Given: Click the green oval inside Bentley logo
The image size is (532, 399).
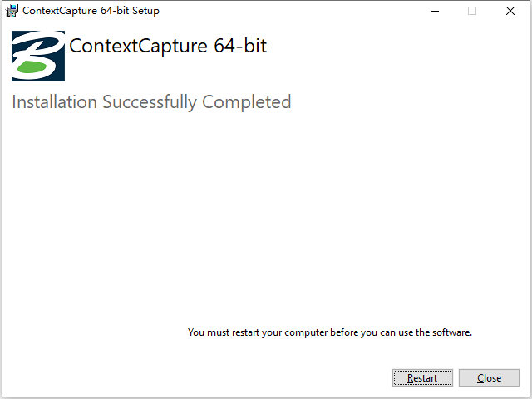Looking at the screenshot, I should coord(32,66).
